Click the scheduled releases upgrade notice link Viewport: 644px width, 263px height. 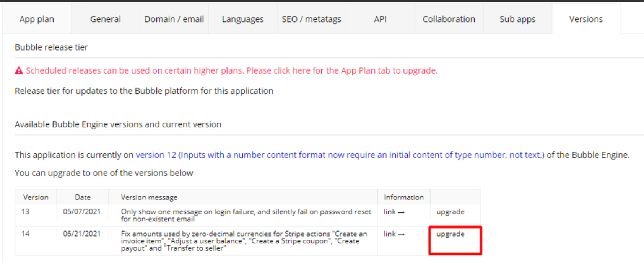coord(232,71)
